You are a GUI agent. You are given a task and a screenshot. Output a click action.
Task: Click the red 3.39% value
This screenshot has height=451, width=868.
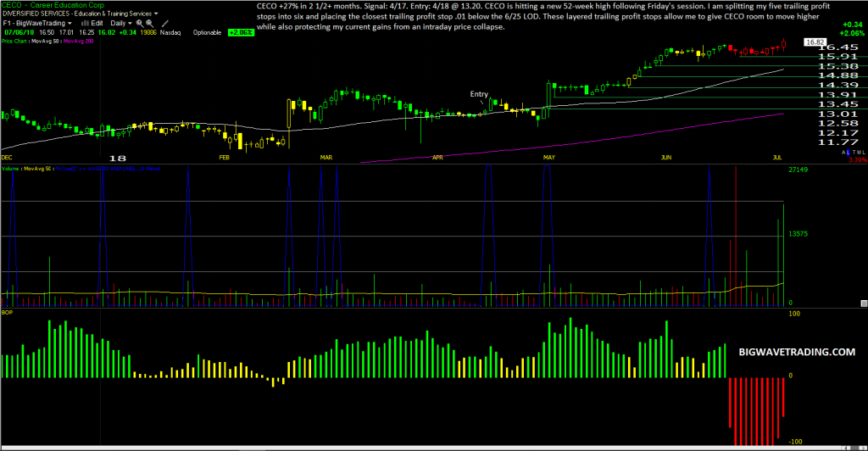coord(858,160)
